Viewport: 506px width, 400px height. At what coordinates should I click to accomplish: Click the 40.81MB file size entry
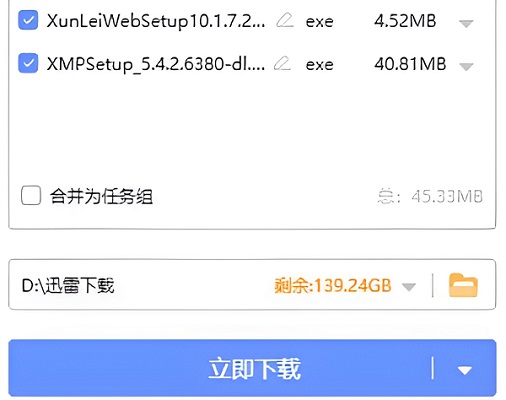(x=410, y=64)
